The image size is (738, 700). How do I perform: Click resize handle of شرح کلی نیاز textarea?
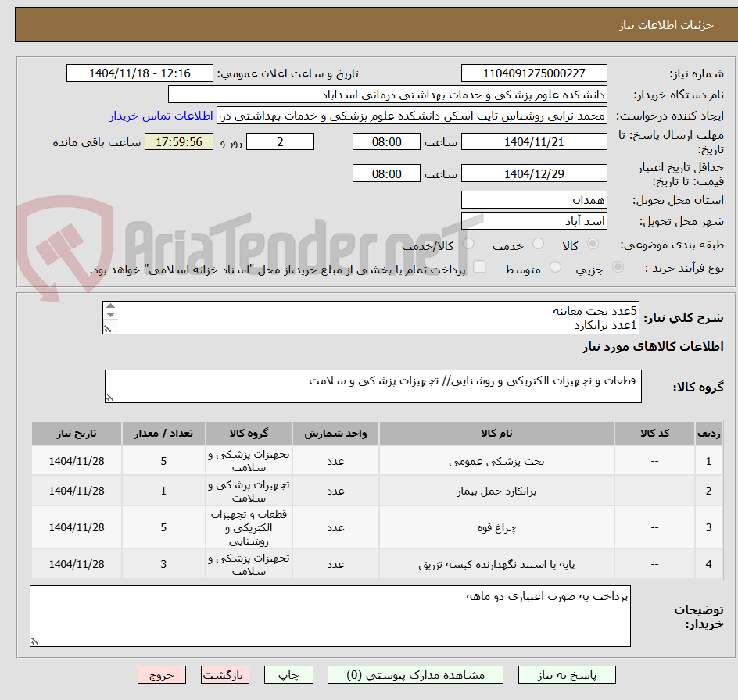(x=108, y=329)
